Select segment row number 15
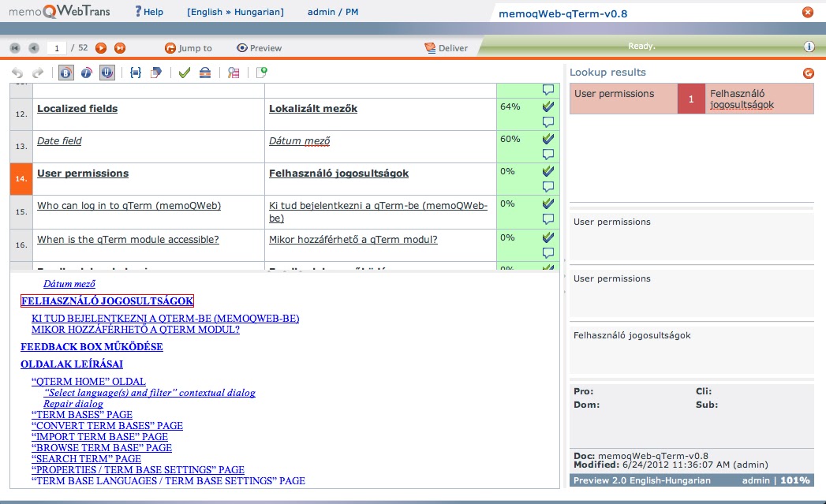826x504 pixels. (21, 211)
